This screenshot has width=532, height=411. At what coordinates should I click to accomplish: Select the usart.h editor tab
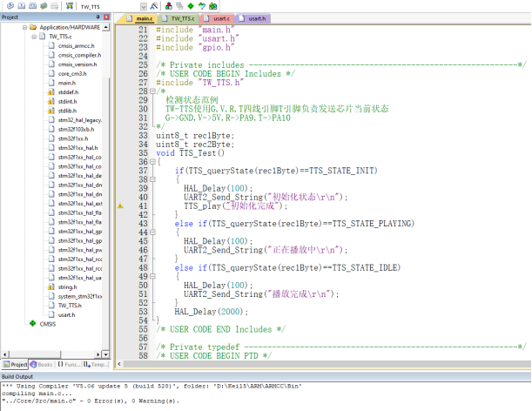(x=257, y=17)
